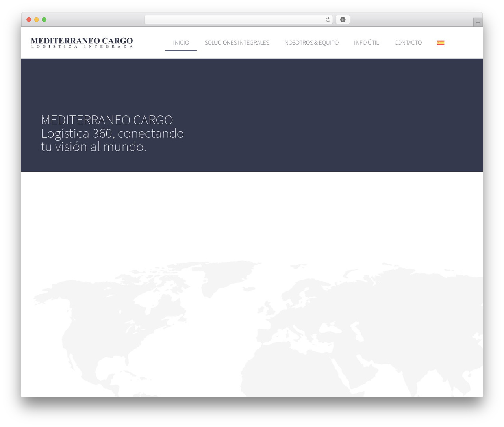Reload the page with the refresh icon
Viewport: 504px width, 427px height.
click(x=328, y=20)
